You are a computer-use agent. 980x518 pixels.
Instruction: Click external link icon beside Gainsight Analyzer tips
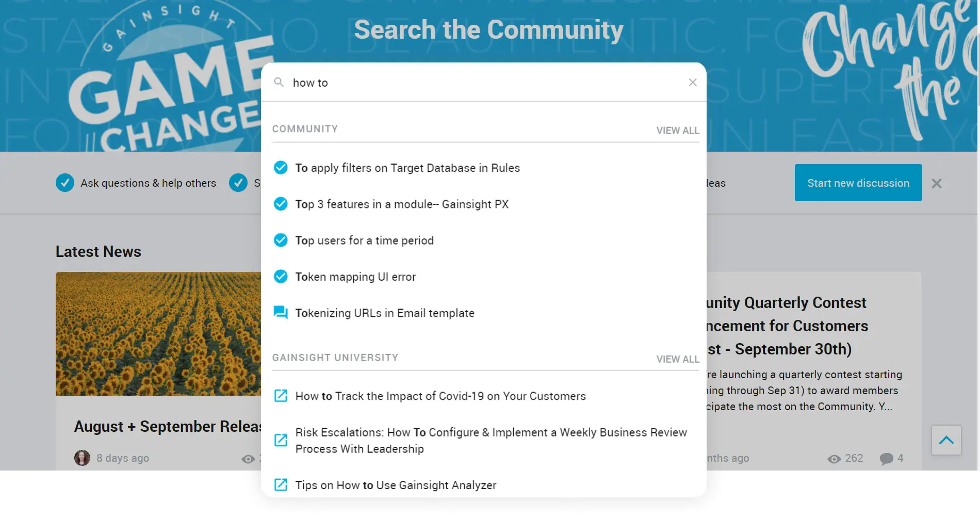[281, 484]
